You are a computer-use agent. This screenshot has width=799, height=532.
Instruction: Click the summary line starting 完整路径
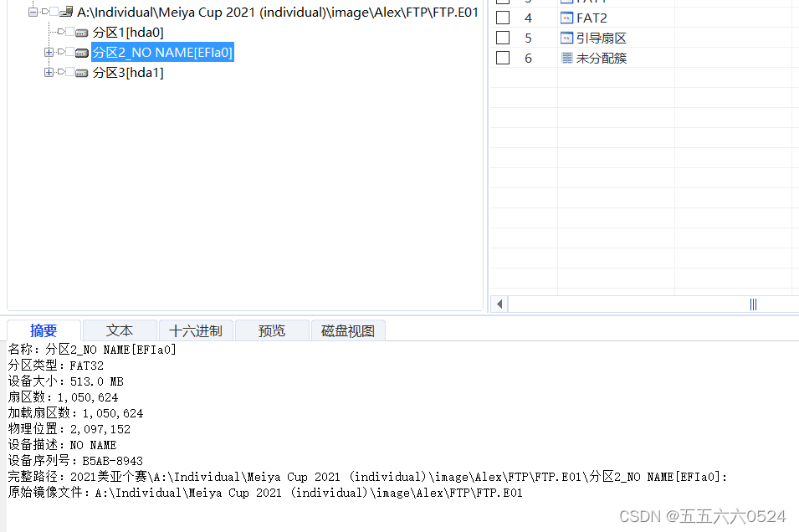pyautogui.click(x=368, y=477)
